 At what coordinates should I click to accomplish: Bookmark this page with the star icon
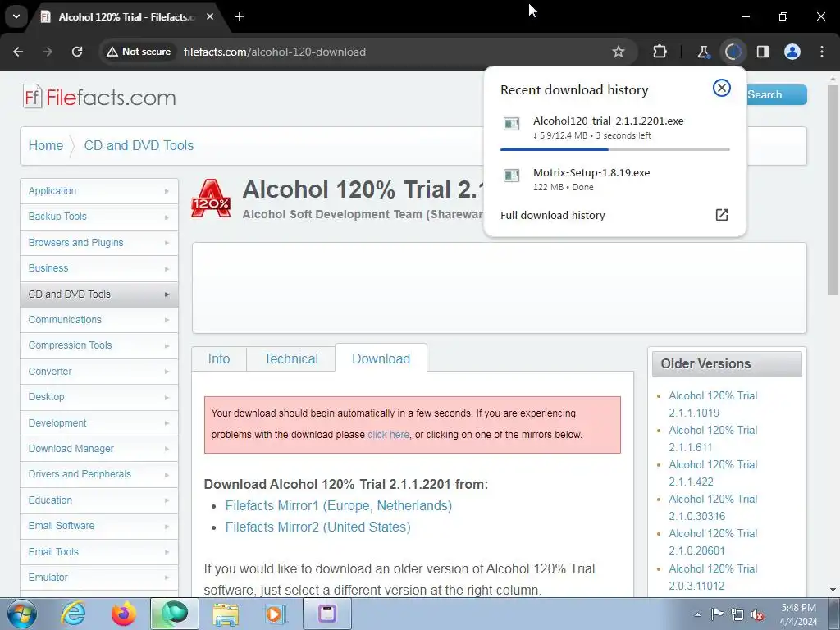pos(619,52)
